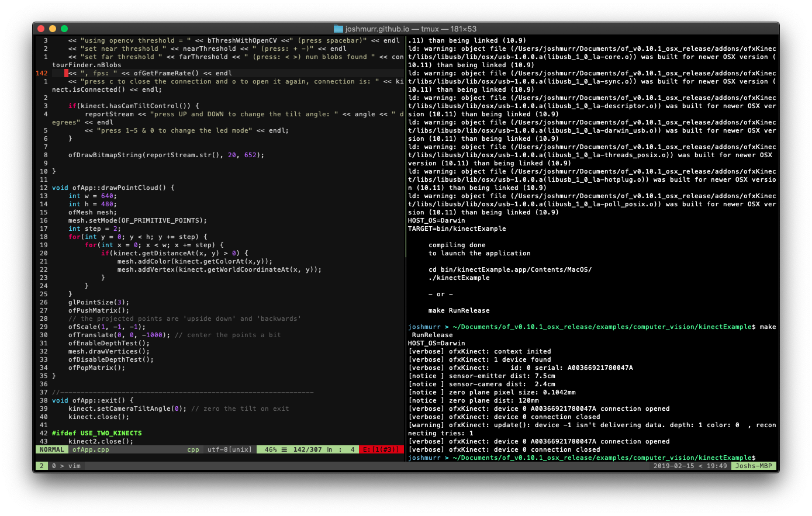Viewport: 812px width, 516px height.
Task: Click the line 'int h = 480;'
Action: coord(92,204)
